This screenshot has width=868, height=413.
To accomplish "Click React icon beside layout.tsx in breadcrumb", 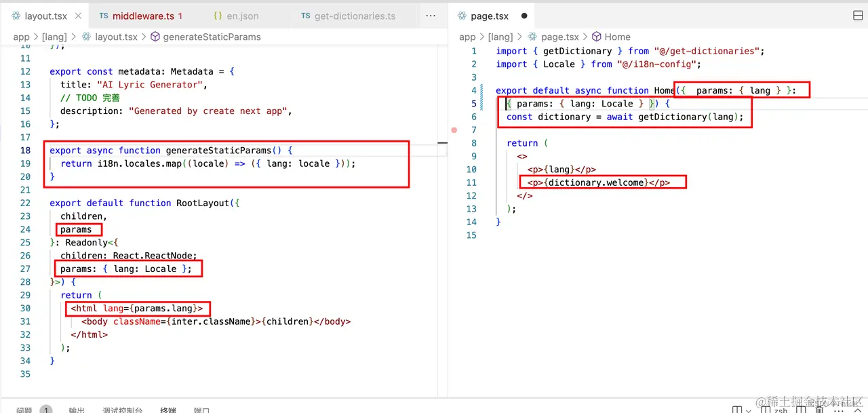I will 87,37.
